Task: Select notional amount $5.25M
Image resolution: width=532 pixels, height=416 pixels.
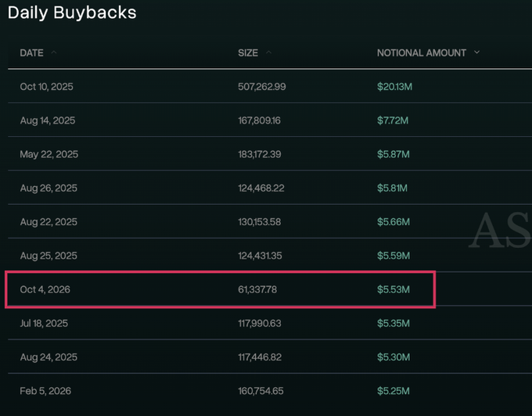Action: [394, 391]
